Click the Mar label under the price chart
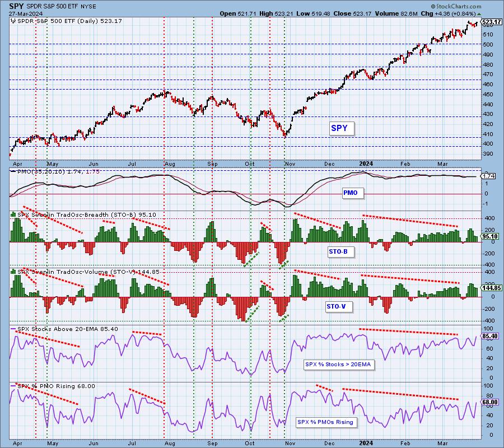 pos(442,164)
